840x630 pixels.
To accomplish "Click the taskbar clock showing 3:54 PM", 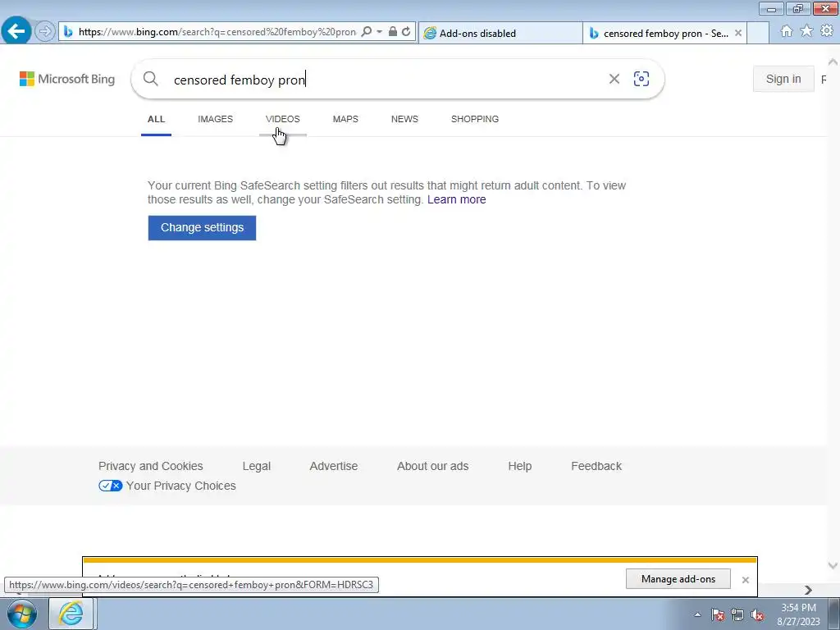I will (x=798, y=614).
